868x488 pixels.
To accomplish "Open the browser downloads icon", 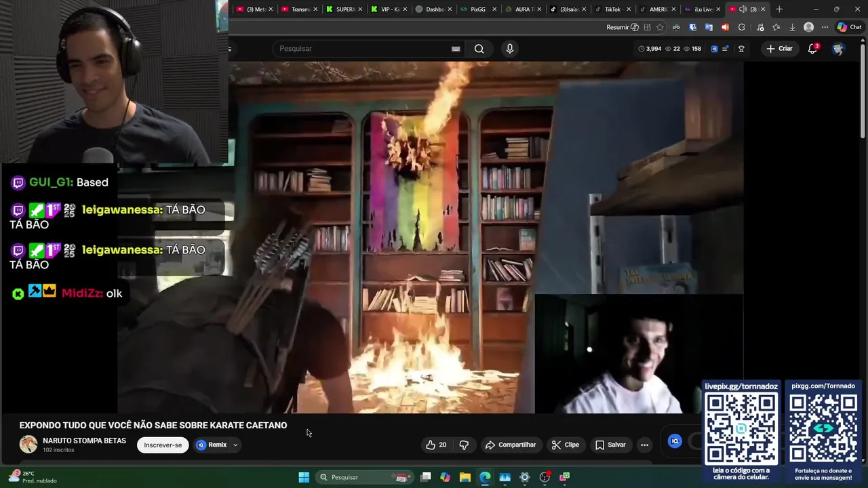I will click(x=792, y=27).
